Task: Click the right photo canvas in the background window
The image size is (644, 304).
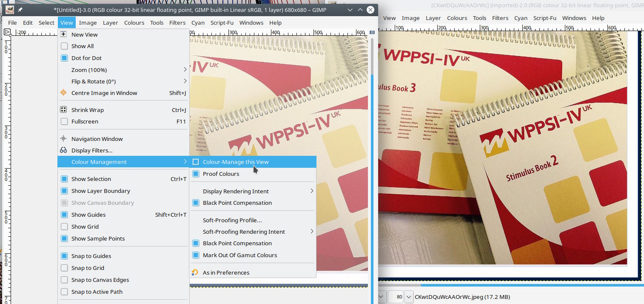Action: (x=503, y=148)
